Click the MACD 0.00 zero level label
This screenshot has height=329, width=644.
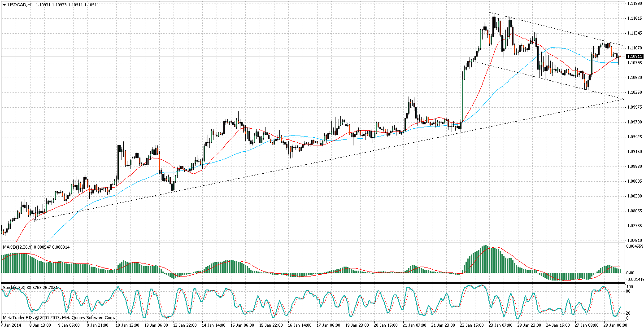(x=631, y=272)
